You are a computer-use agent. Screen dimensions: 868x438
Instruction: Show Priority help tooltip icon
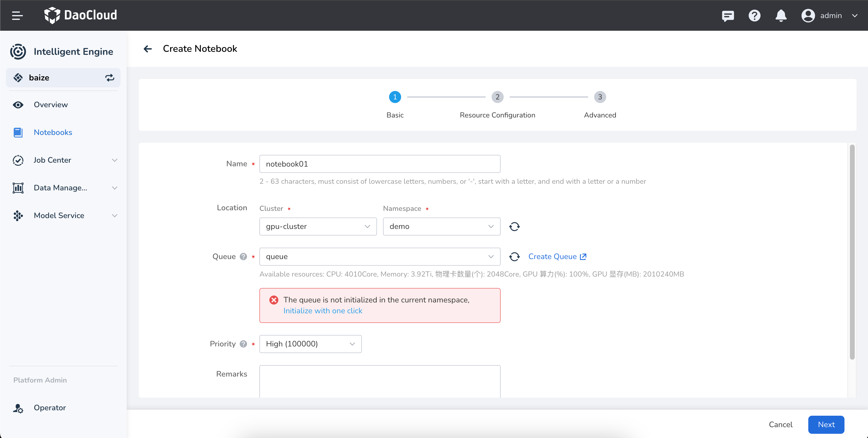[243, 344]
